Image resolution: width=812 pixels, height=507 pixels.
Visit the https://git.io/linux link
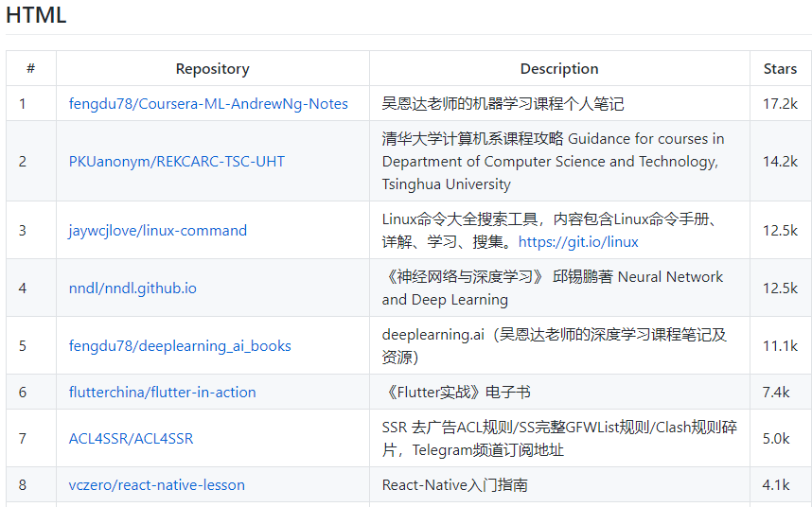pyautogui.click(x=578, y=241)
